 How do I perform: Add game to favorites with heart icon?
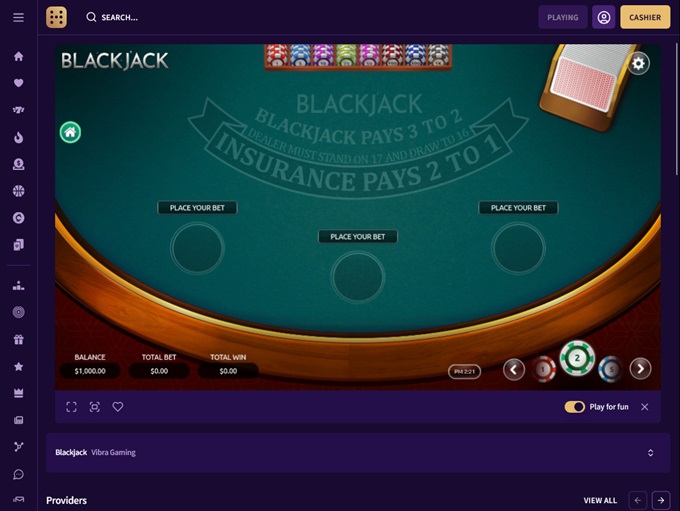pyautogui.click(x=118, y=407)
